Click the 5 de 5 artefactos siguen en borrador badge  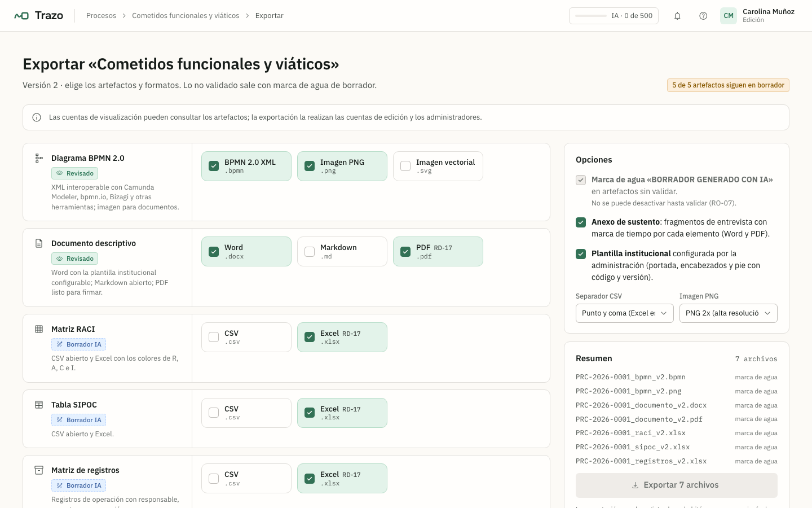(x=728, y=85)
